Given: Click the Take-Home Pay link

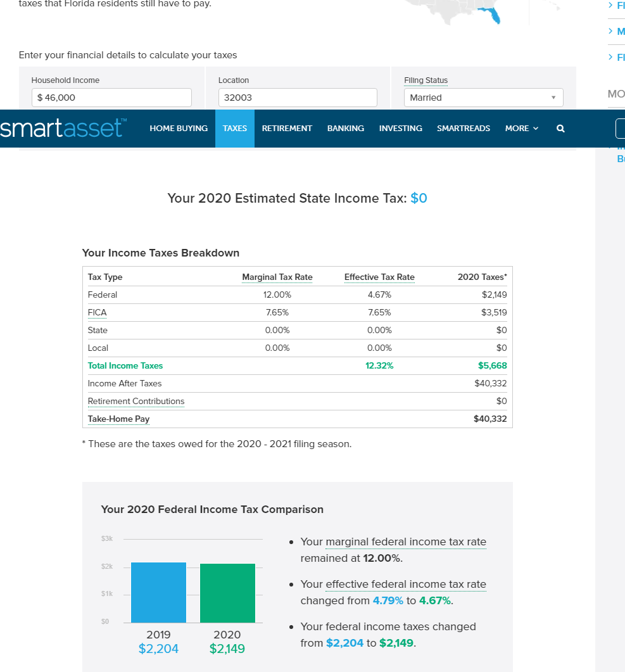Looking at the screenshot, I should pos(118,419).
